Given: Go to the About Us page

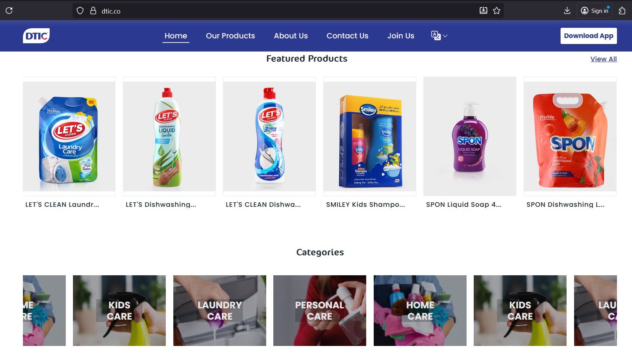Looking at the screenshot, I should 291,36.
